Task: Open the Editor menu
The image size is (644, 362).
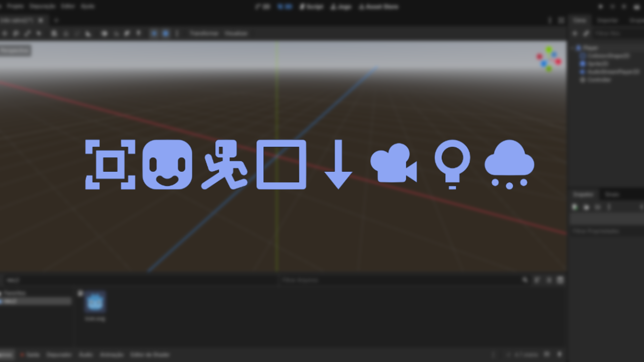Action: pos(68,6)
